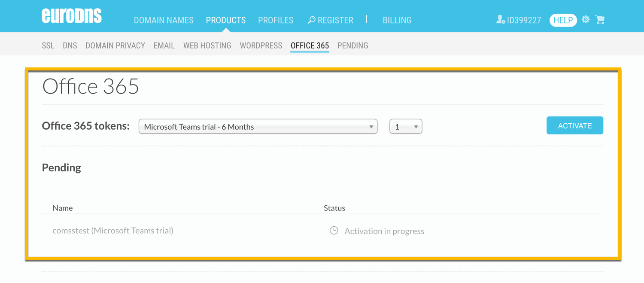This screenshot has width=644, height=283.
Task: Click the clock icon beside Activation in progress
Action: pos(334,231)
